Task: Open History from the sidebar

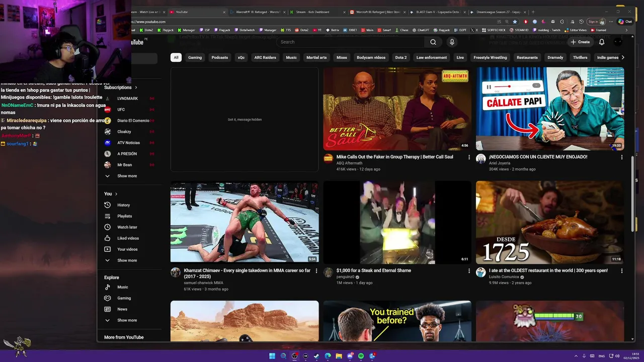Action: coord(124,205)
